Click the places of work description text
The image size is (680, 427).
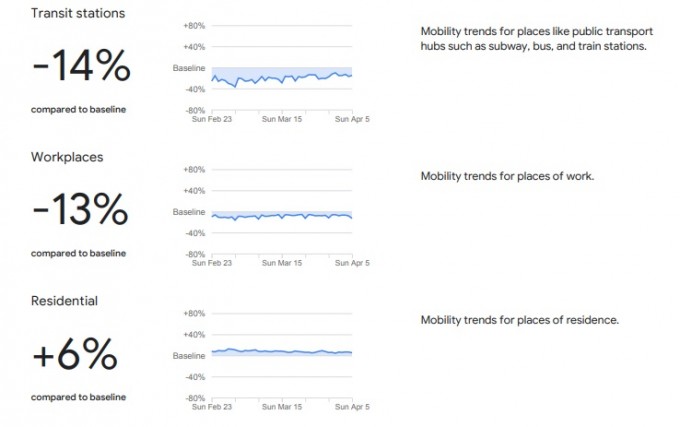(507, 176)
